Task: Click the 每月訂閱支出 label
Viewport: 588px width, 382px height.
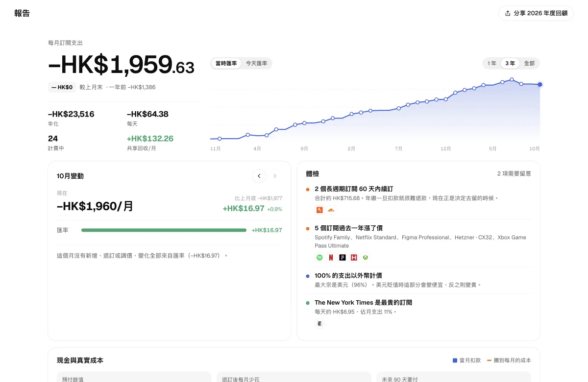Action: click(65, 43)
